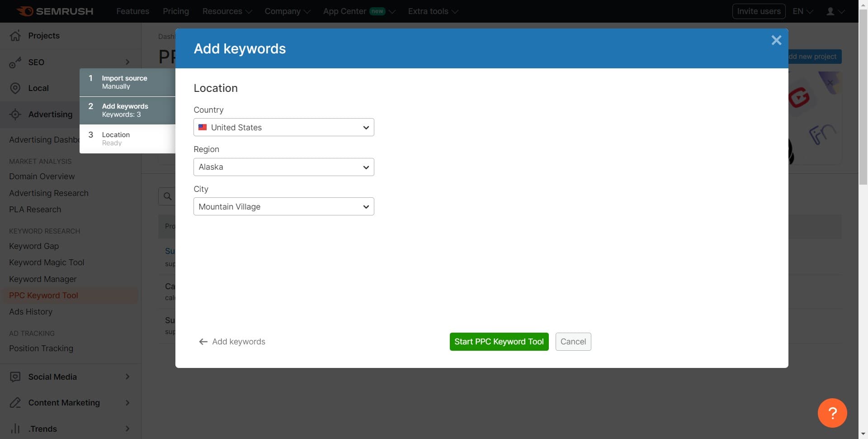Open Social Media via its sidebar icon
Screen dimensions: 868x439
pos(15,377)
